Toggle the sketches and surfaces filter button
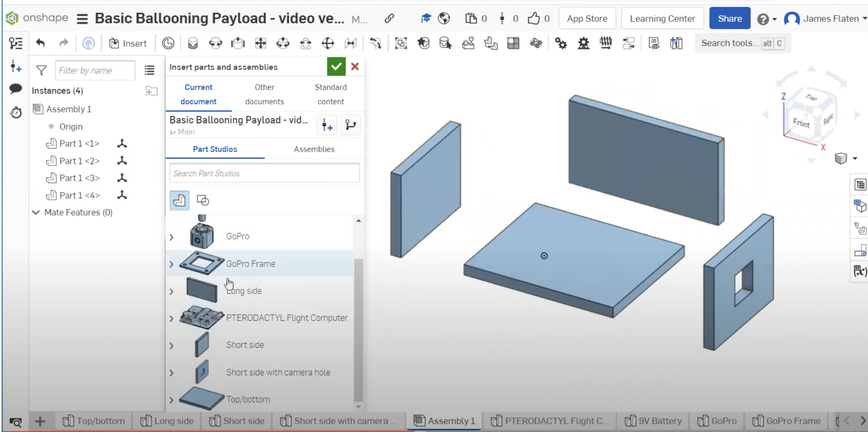This screenshot has width=868, height=432. pyautogui.click(x=203, y=201)
